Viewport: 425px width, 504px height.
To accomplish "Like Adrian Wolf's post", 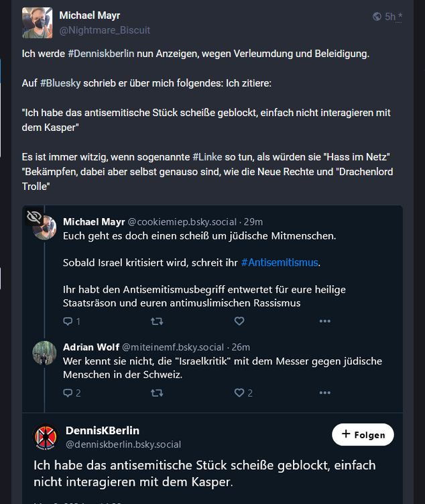I will pyautogui.click(x=239, y=393).
